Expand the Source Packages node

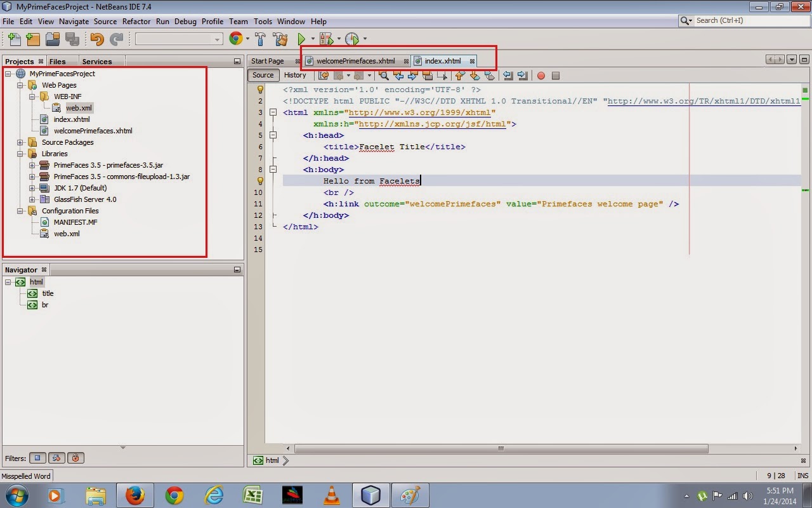coord(20,142)
